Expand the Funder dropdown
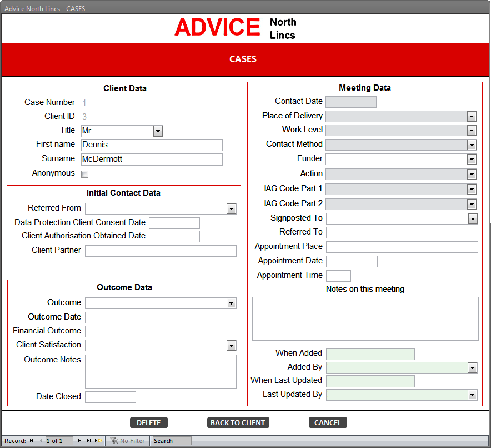The height and width of the screenshot is (448, 491). [472, 160]
